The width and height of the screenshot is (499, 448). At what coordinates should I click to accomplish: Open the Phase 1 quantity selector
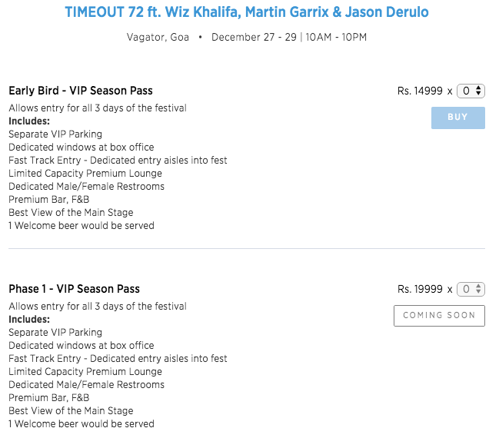pyautogui.click(x=471, y=289)
